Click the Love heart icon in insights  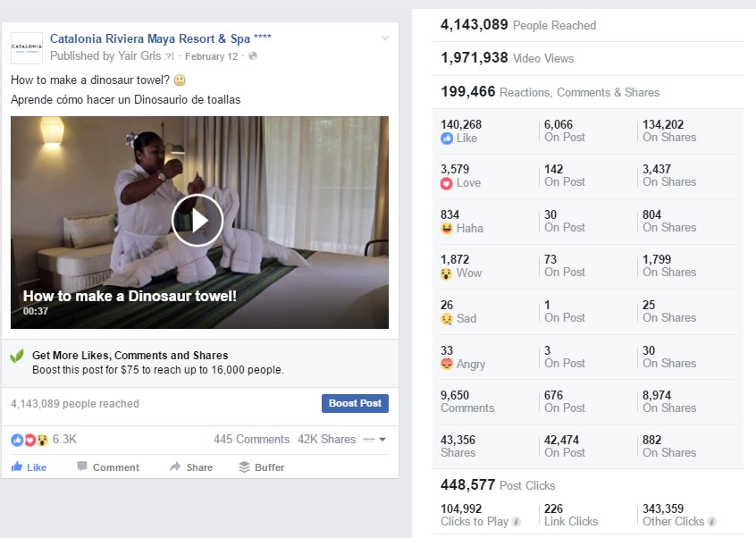447,183
